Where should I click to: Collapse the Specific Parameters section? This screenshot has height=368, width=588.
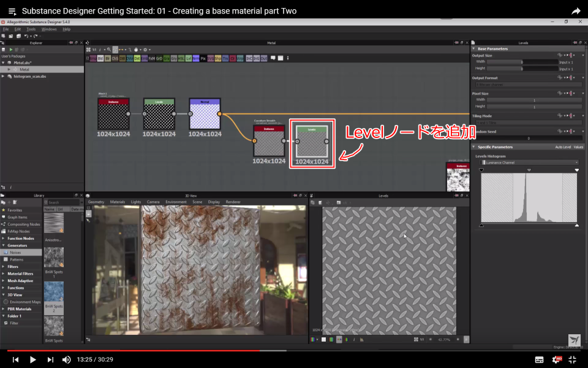pyautogui.click(x=473, y=147)
